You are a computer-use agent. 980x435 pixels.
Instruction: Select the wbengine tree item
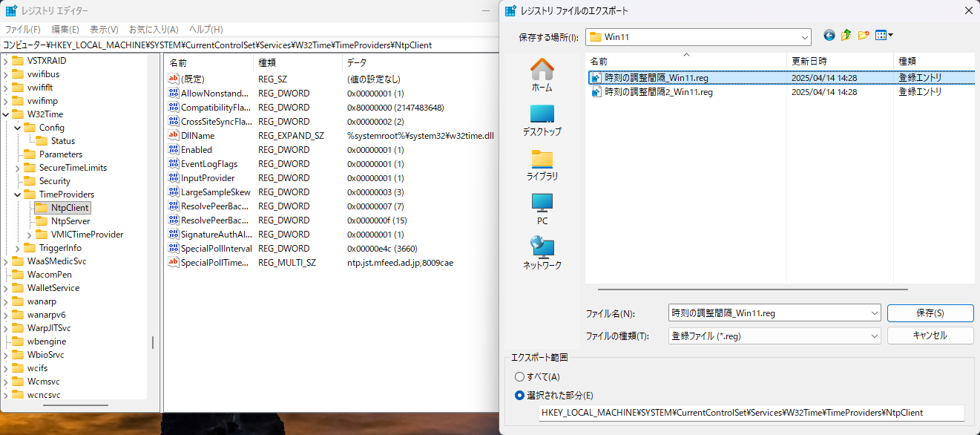[47, 341]
